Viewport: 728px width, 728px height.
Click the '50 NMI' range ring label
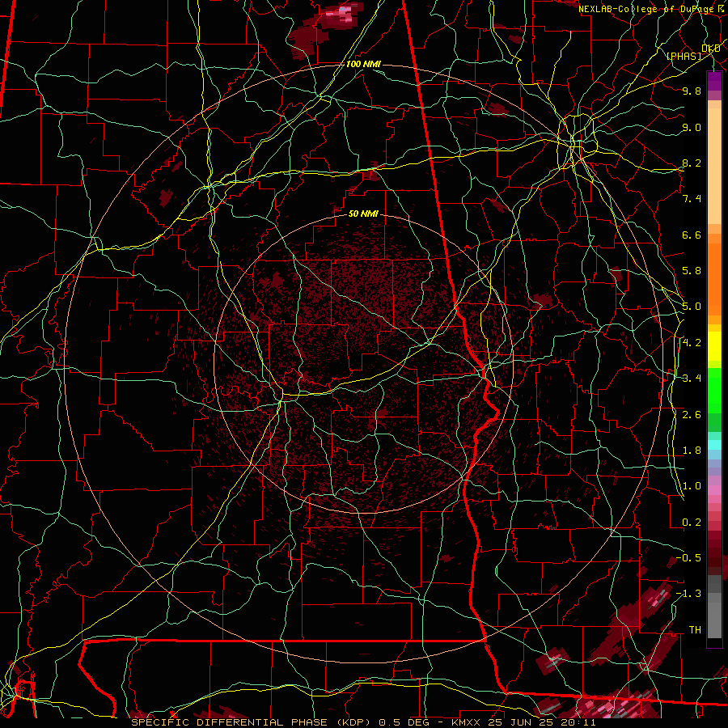pos(363,214)
